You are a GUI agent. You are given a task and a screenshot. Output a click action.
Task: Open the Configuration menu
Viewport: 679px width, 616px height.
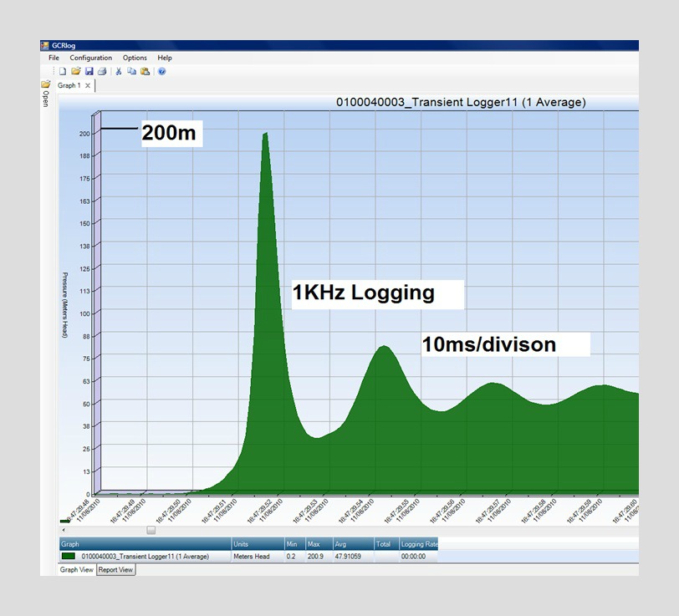[x=90, y=58]
